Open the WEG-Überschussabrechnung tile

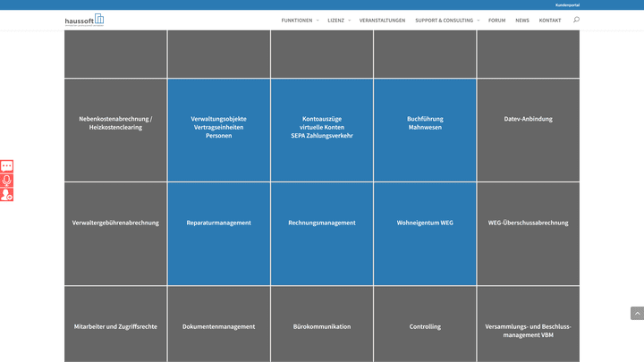pyautogui.click(x=529, y=233)
